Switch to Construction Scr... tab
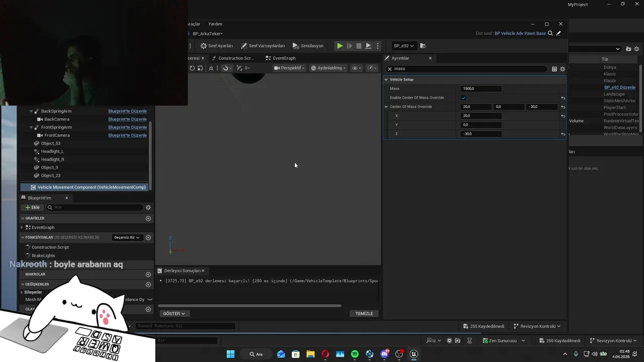 (232, 58)
